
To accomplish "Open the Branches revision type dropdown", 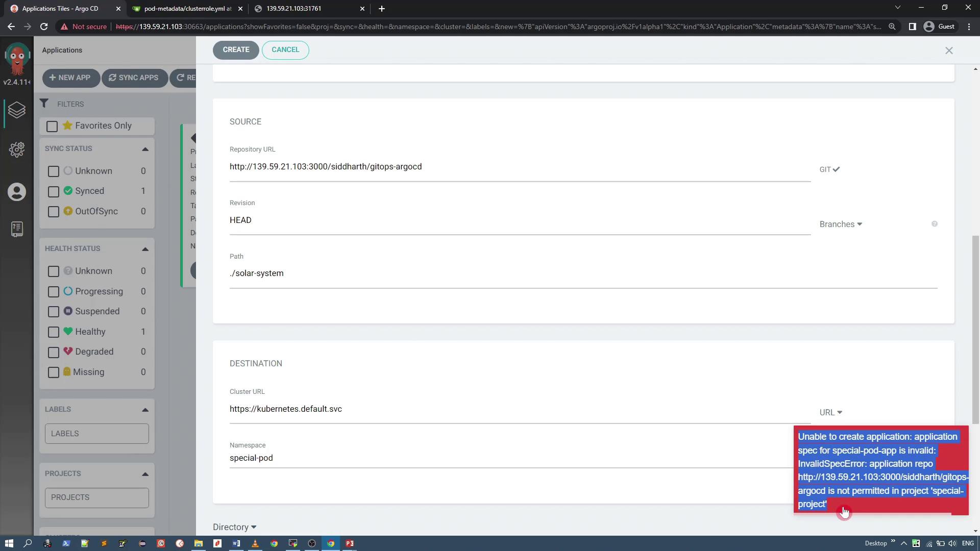I will [841, 224].
